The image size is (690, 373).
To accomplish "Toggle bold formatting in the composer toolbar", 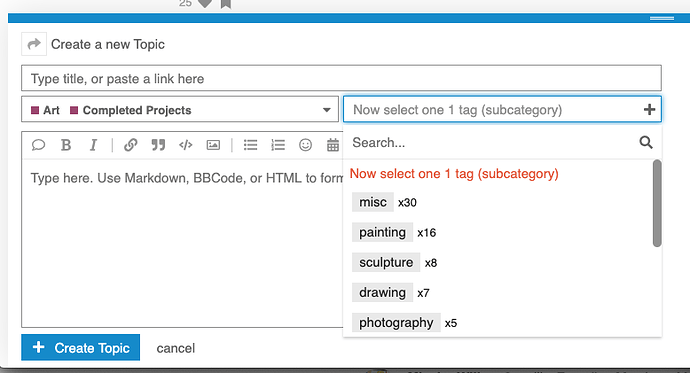I will coord(66,145).
